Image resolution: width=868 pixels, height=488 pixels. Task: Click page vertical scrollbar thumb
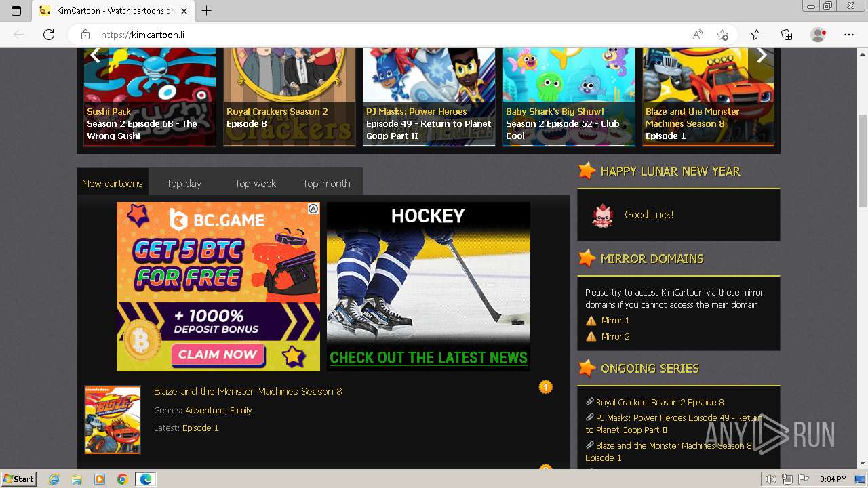pyautogui.click(x=862, y=161)
